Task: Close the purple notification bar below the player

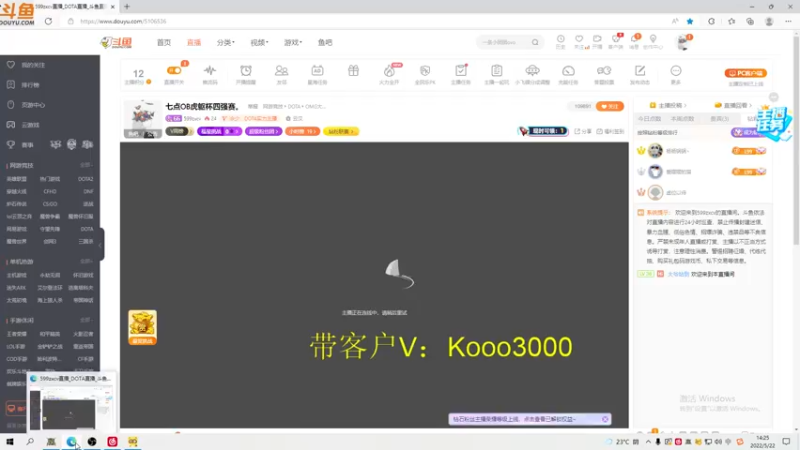Action: click(605, 419)
